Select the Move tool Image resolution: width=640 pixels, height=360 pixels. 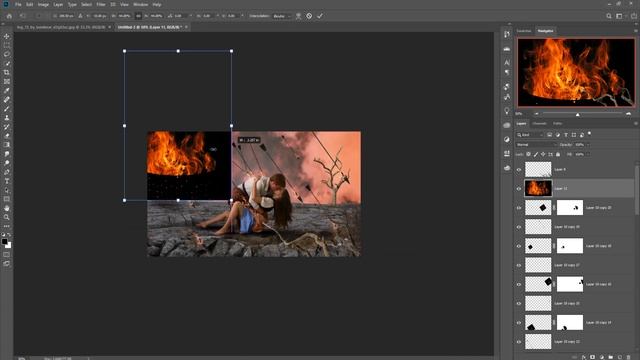7,36
